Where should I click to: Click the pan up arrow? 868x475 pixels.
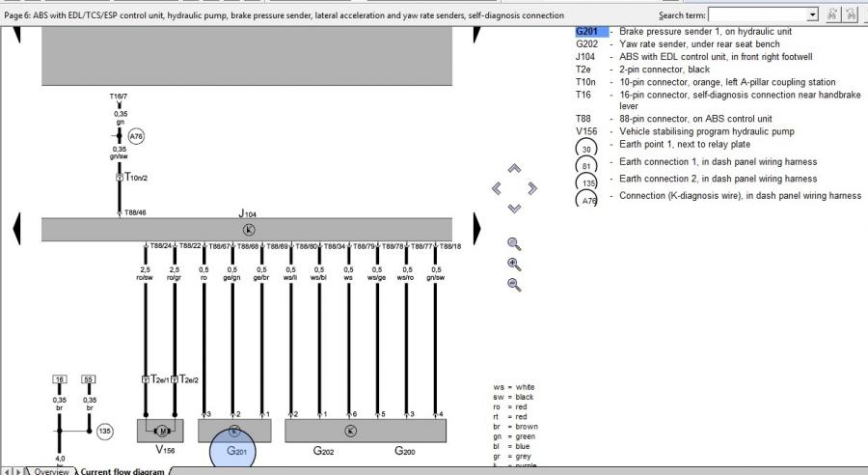514,169
